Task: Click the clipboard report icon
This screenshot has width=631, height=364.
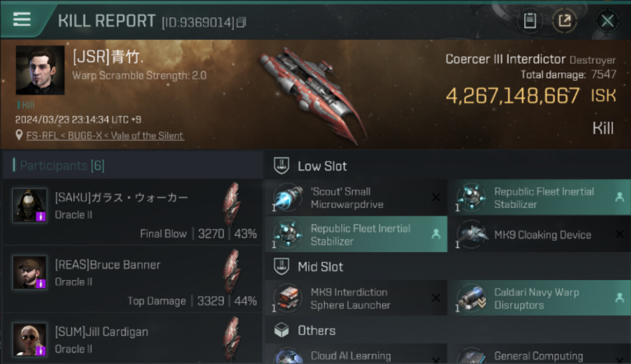Action: pyautogui.click(x=530, y=21)
